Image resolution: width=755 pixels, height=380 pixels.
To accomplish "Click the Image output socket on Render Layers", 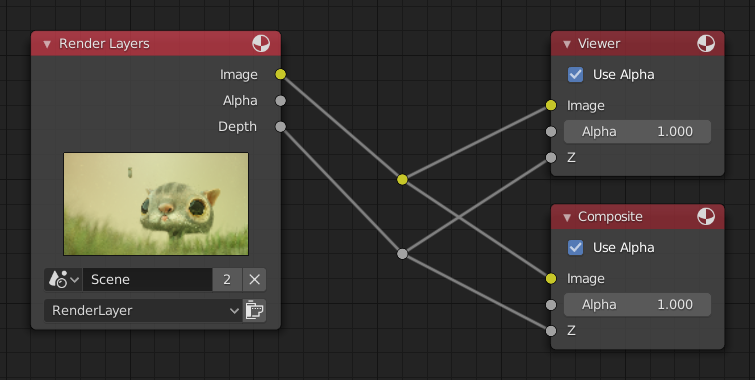I will point(280,74).
